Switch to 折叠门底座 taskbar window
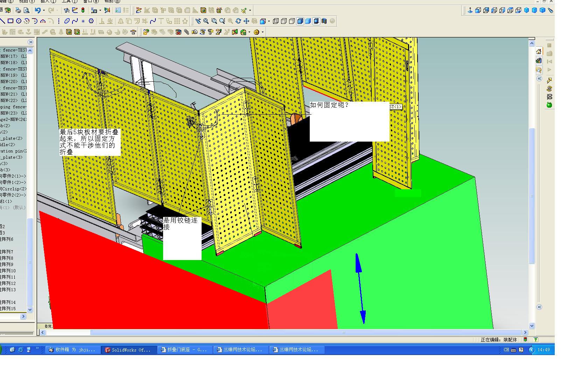The image size is (588, 368). coord(185,350)
